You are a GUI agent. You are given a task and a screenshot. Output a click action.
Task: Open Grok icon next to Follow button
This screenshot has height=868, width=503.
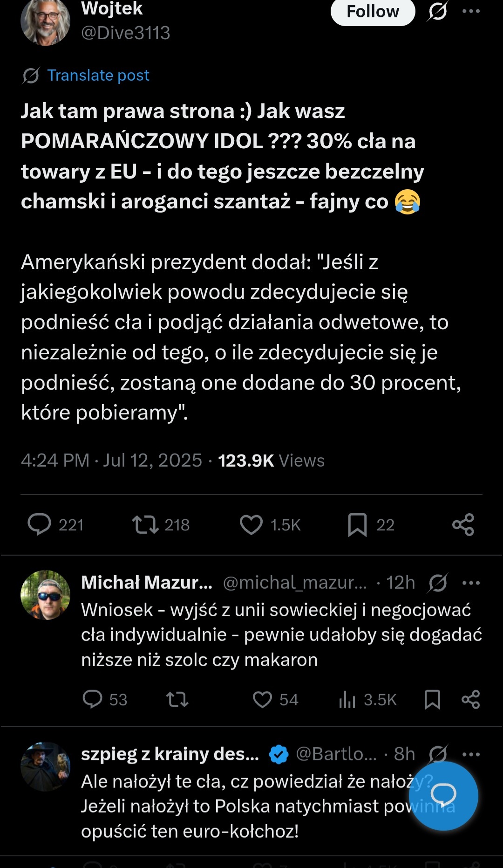438,11
